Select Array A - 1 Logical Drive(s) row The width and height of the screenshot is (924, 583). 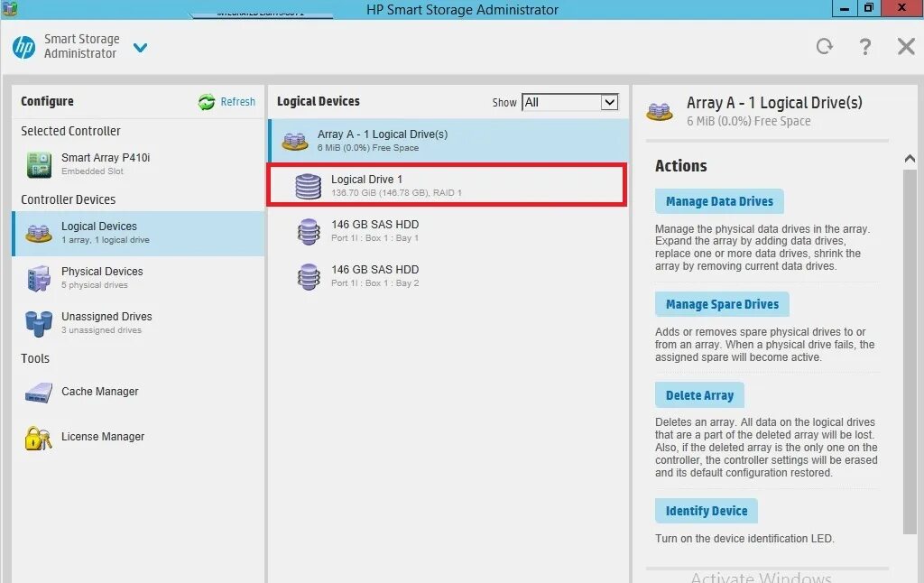pyautogui.click(x=448, y=140)
